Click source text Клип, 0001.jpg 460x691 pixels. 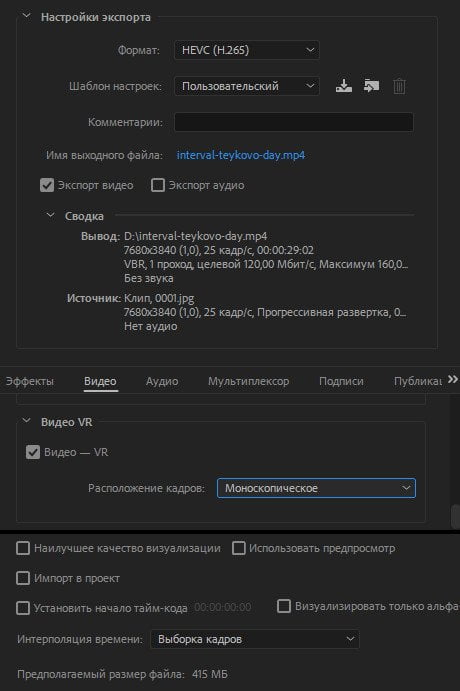pos(159,298)
